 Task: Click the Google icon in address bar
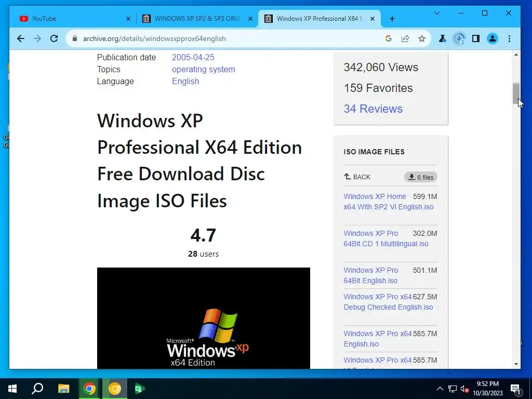389,38
